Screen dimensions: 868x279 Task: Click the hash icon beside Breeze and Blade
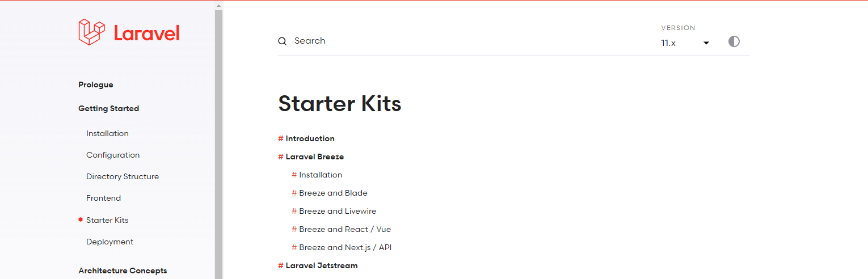pos(294,193)
